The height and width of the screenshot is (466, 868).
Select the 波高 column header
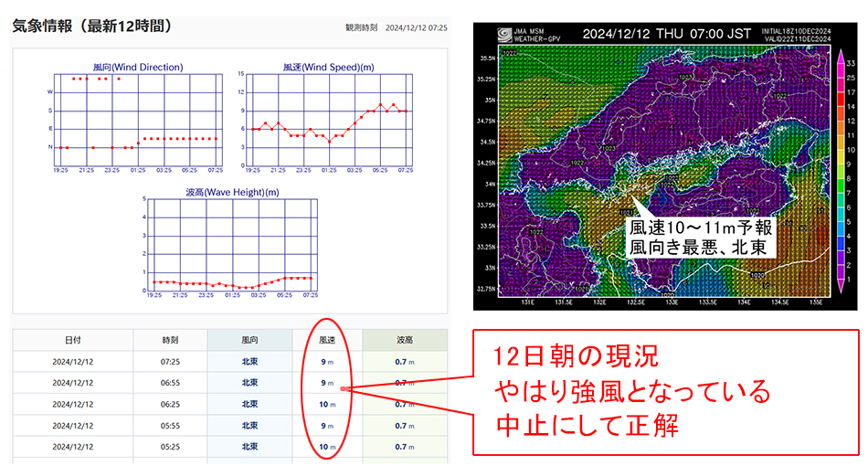point(405,340)
